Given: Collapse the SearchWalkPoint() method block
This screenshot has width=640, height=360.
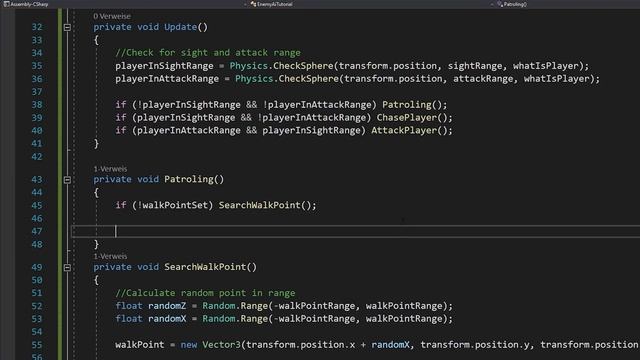Looking at the screenshot, I should pos(67,267).
